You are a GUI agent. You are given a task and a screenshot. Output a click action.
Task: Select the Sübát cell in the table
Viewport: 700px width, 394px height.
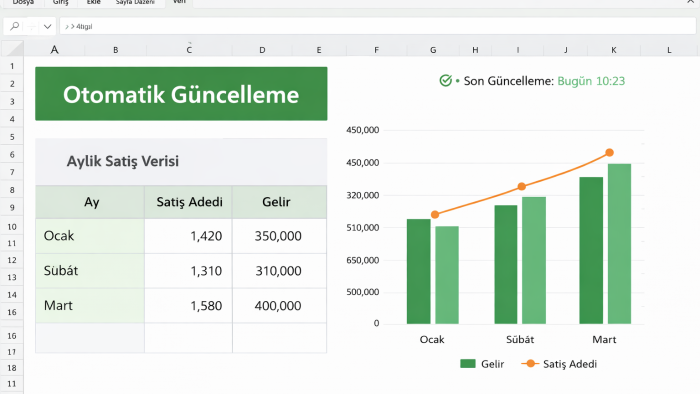click(90, 271)
